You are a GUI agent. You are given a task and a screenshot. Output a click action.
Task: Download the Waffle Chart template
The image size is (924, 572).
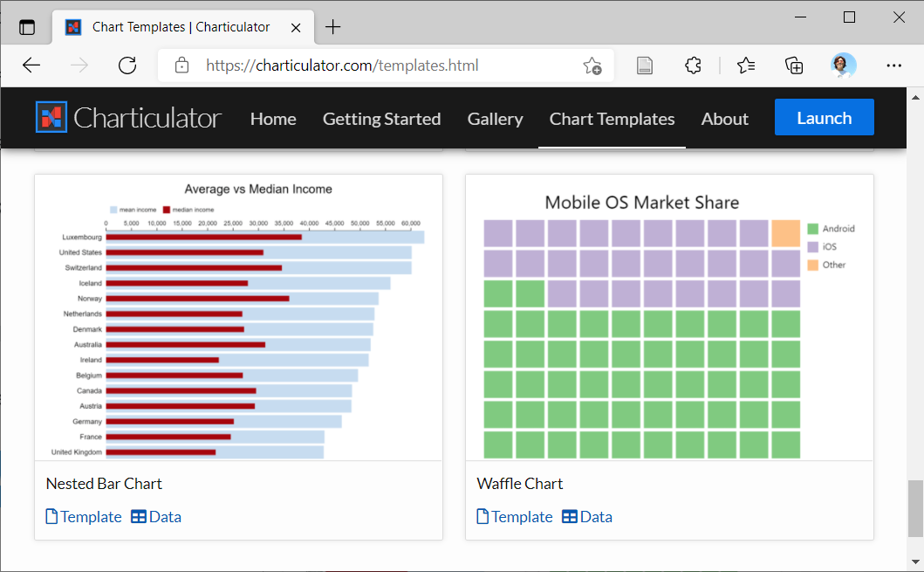(515, 517)
